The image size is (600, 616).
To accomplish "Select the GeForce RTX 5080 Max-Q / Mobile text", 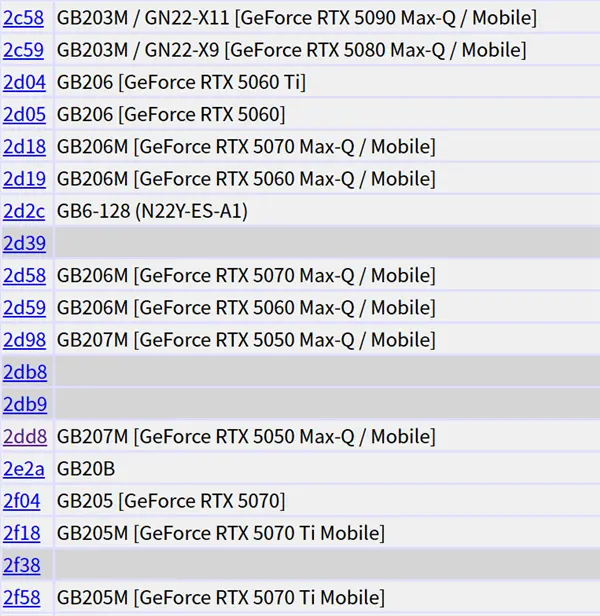I will [x=375, y=50].
